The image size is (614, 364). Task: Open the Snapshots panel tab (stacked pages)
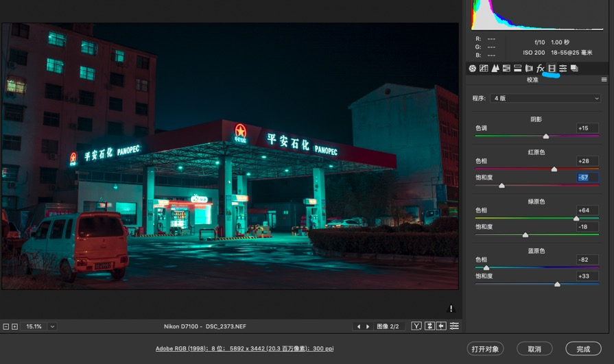click(574, 69)
